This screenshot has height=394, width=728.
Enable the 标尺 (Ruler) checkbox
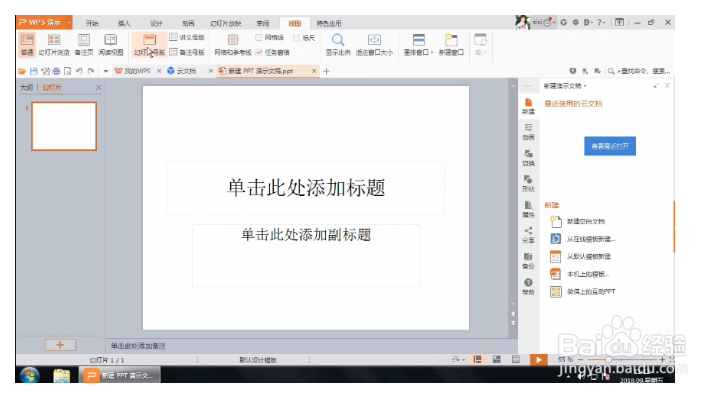(297, 38)
